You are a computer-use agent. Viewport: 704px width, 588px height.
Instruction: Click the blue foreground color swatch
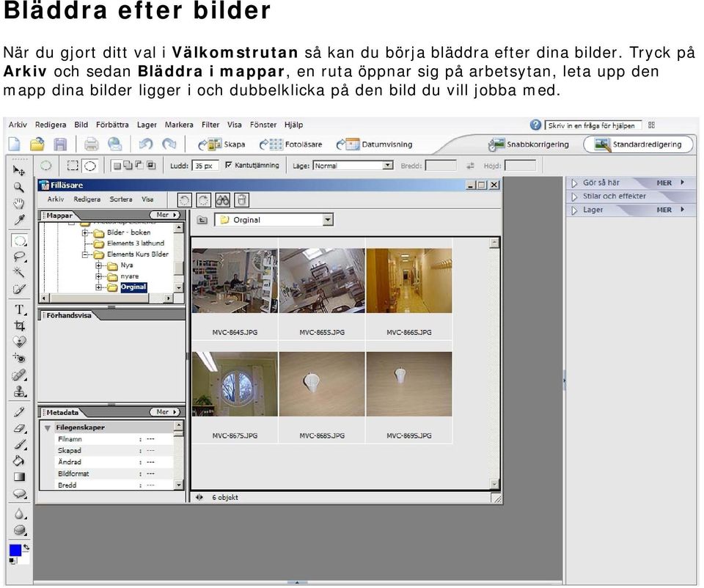tap(15, 551)
